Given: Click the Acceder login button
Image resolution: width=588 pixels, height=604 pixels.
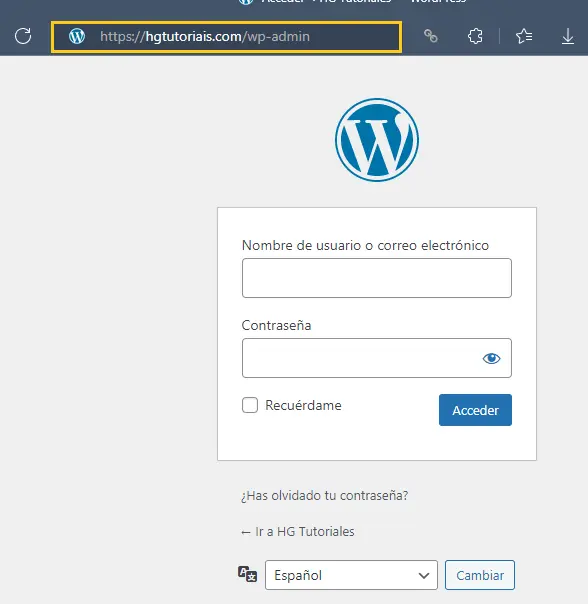Looking at the screenshot, I should (x=475, y=410).
